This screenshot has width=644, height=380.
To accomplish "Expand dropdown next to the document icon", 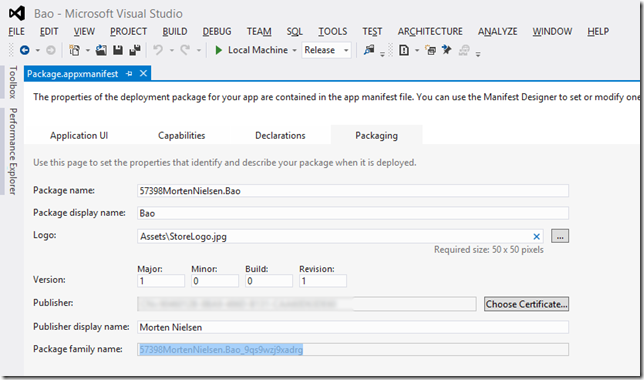I will coord(416,51).
